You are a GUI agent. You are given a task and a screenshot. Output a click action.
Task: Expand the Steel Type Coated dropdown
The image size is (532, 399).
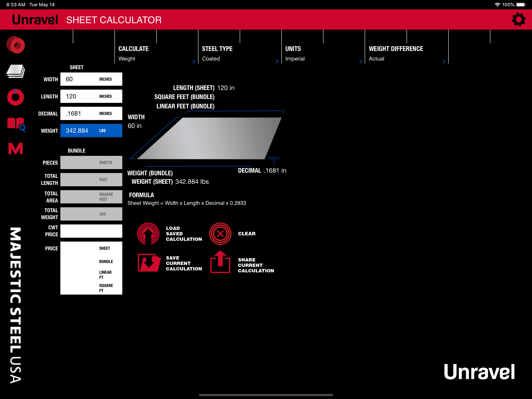pyautogui.click(x=240, y=54)
